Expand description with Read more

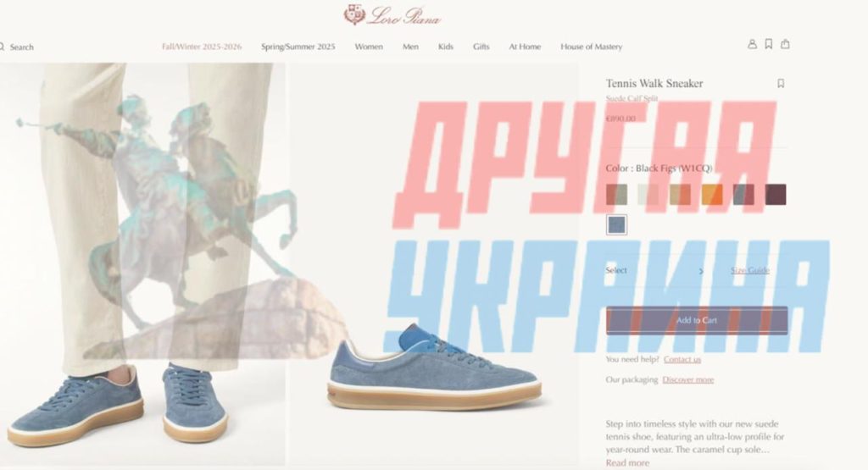627,463
